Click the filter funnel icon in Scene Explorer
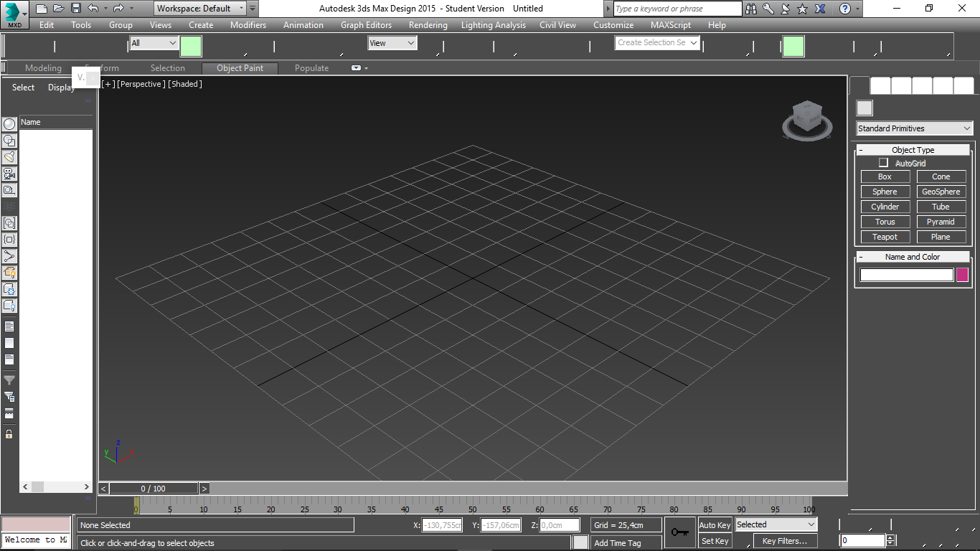This screenshot has width=980, height=551. (9, 380)
